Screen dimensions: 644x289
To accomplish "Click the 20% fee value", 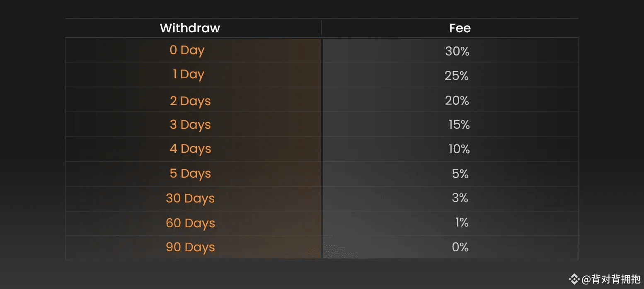I will (x=457, y=101).
